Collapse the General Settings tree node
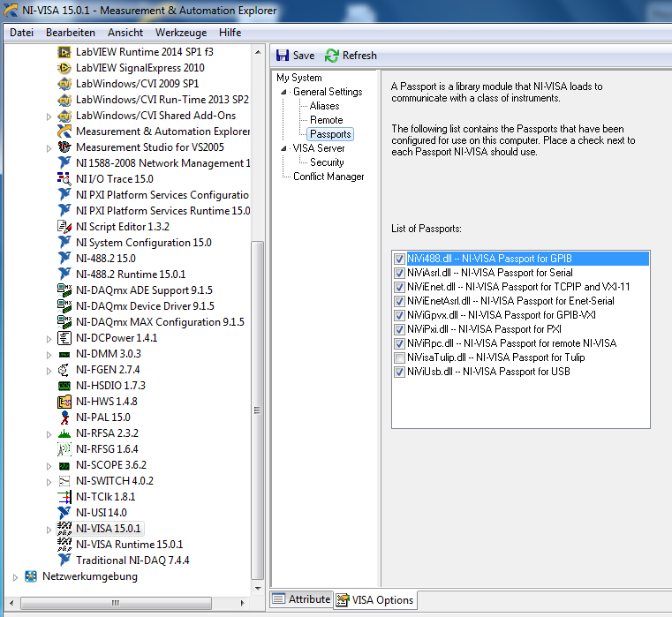The image size is (672, 617). click(283, 92)
